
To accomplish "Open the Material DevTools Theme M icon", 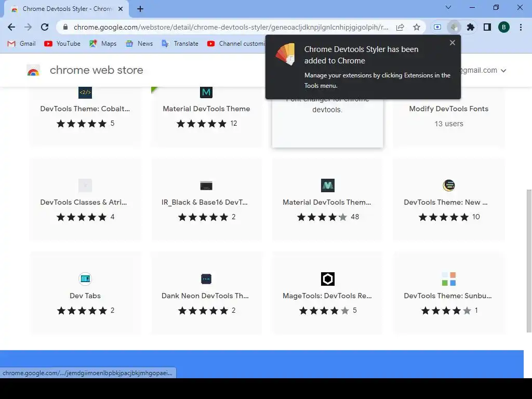I will (x=206, y=92).
